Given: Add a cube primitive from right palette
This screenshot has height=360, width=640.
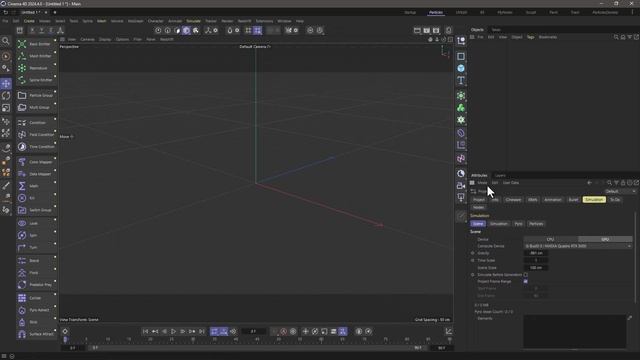Looking at the screenshot, I should tap(461, 68).
